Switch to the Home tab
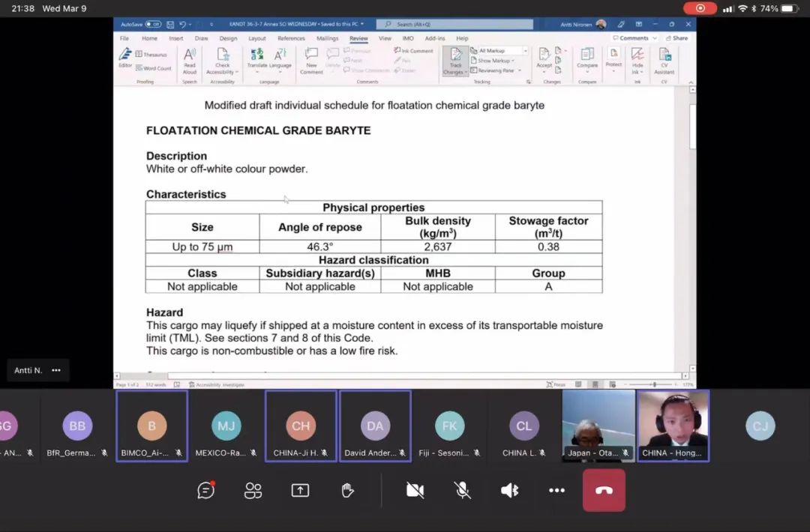 pos(149,38)
